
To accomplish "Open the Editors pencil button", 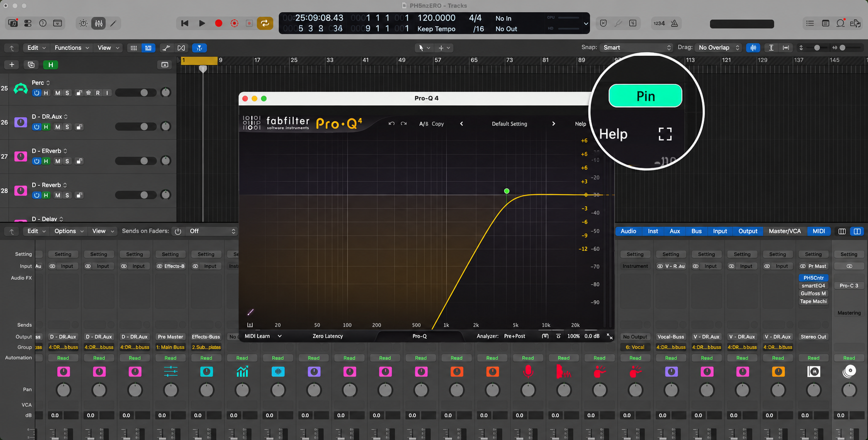I will [113, 23].
